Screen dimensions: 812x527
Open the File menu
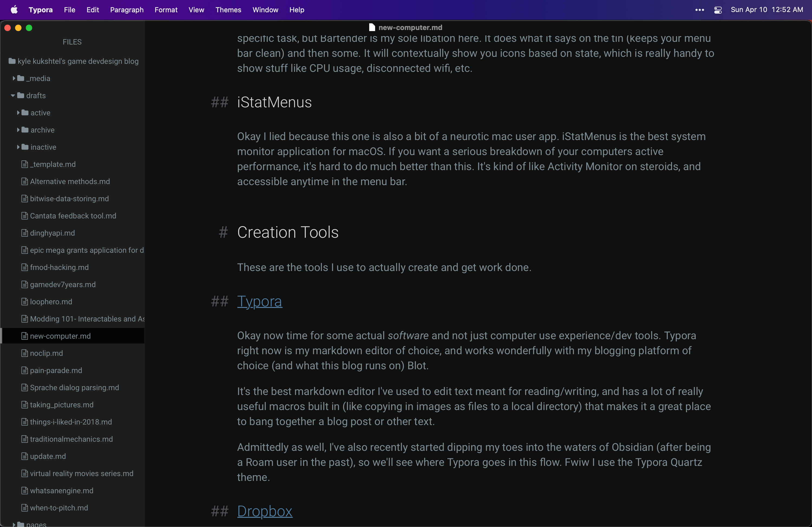point(70,10)
